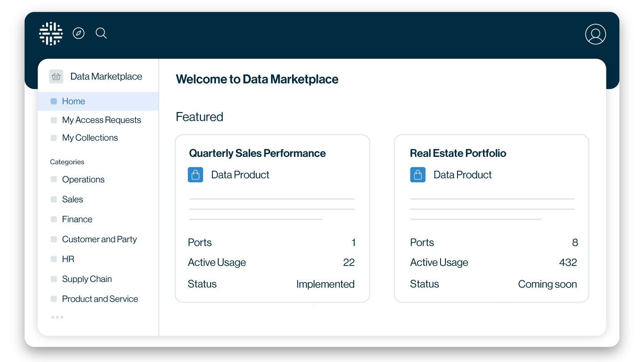Expand more categories via the ellipsis

click(57, 317)
